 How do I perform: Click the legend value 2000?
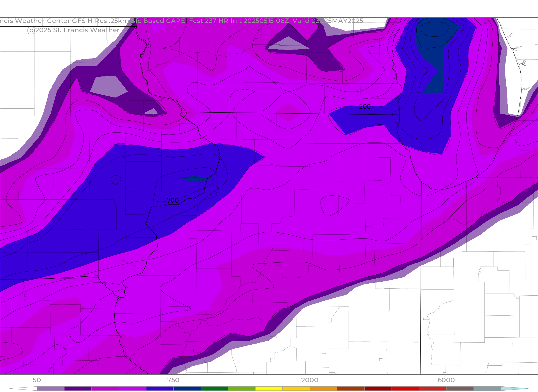310,380
